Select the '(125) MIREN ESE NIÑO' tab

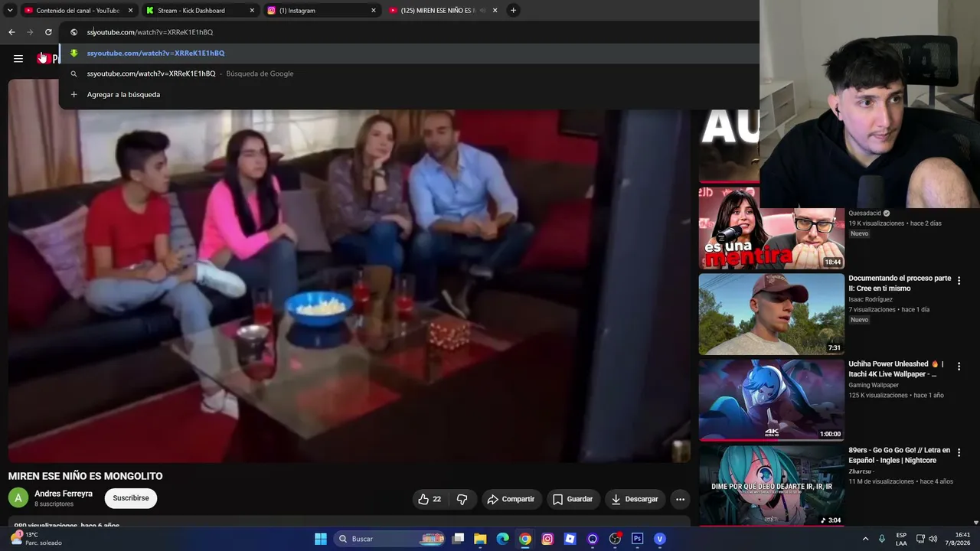coord(443,11)
